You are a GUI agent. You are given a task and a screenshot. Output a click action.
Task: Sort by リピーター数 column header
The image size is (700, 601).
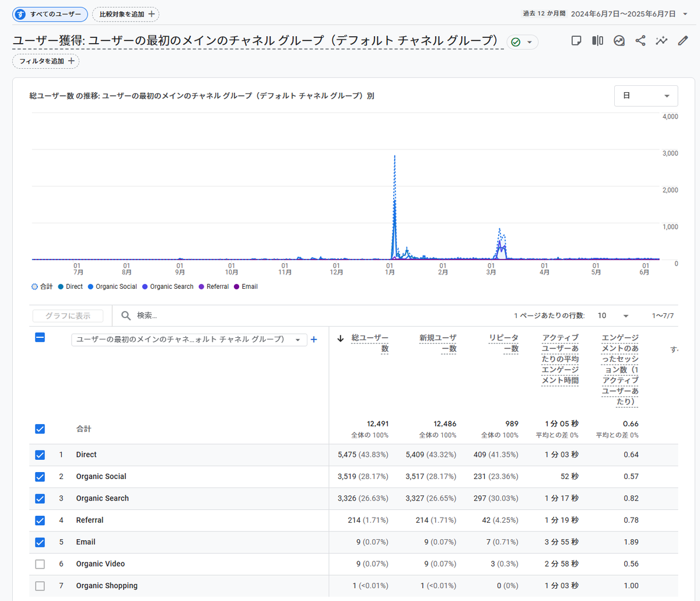[504, 343]
